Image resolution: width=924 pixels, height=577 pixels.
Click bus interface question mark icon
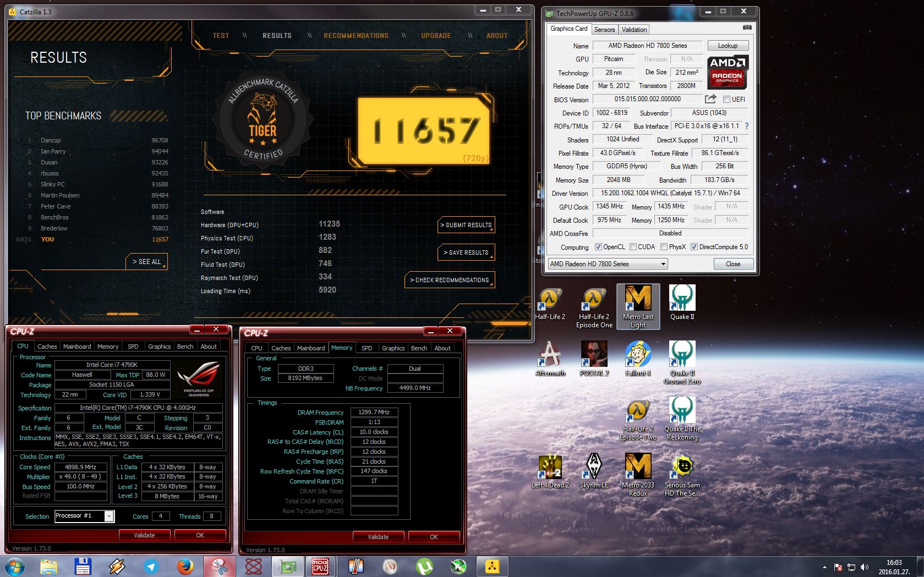pyautogui.click(x=747, y=126)
